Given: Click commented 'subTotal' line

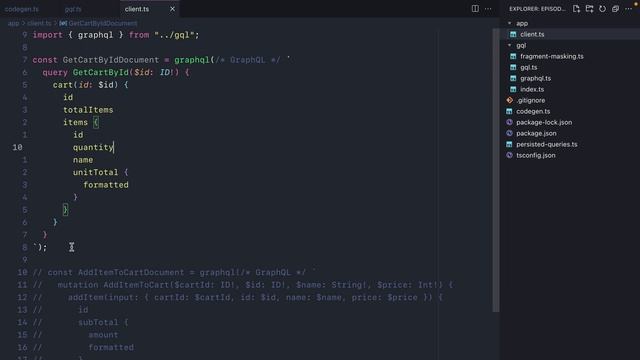Looking at the screenshot, I should (80, 322).
